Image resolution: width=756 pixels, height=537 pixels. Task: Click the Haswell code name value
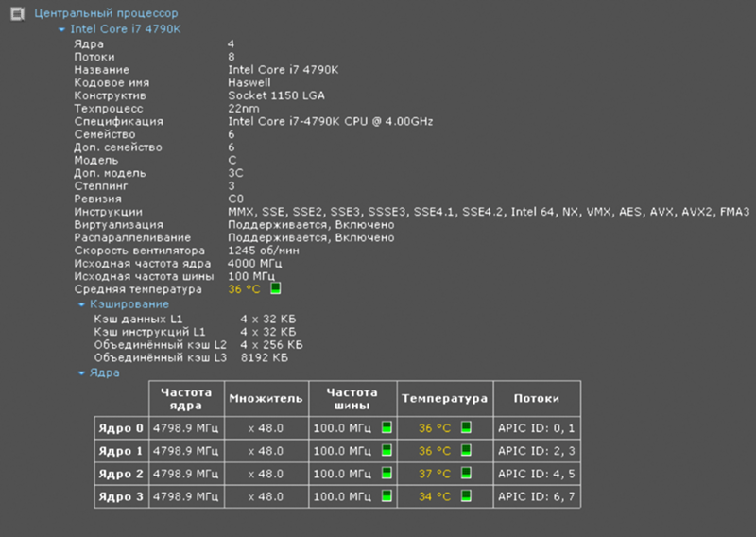coord(249,82)
